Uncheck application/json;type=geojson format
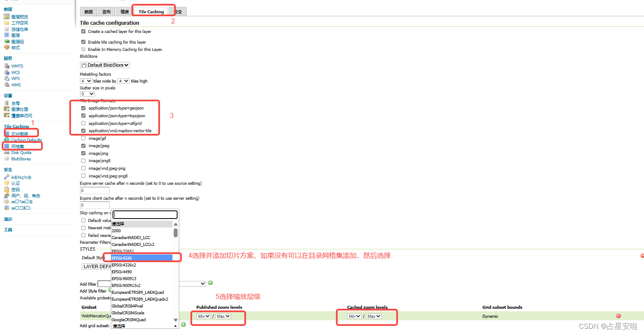The height and width of the screenshot is (334, 644). point(83,108)
